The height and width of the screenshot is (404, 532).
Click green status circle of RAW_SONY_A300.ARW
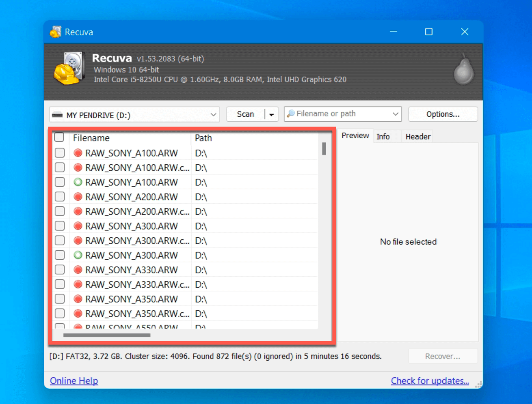(78, 255)
